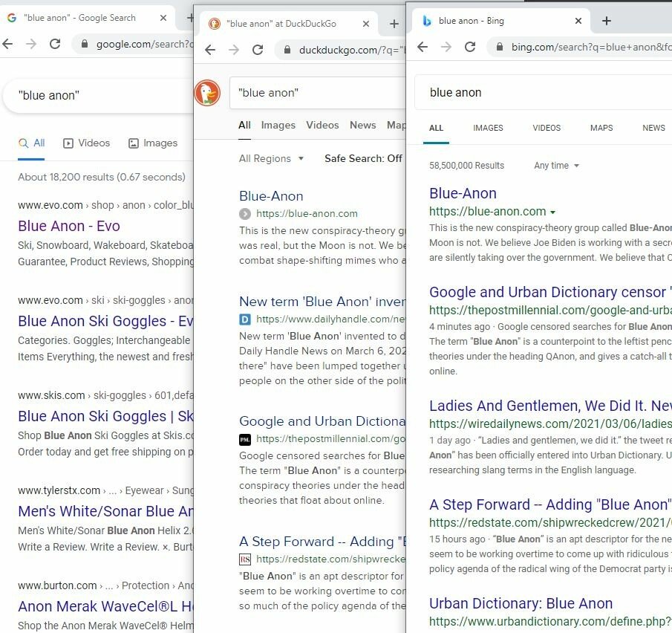Open the 'Blue-Anon' result in Bing

pos(463,194)
